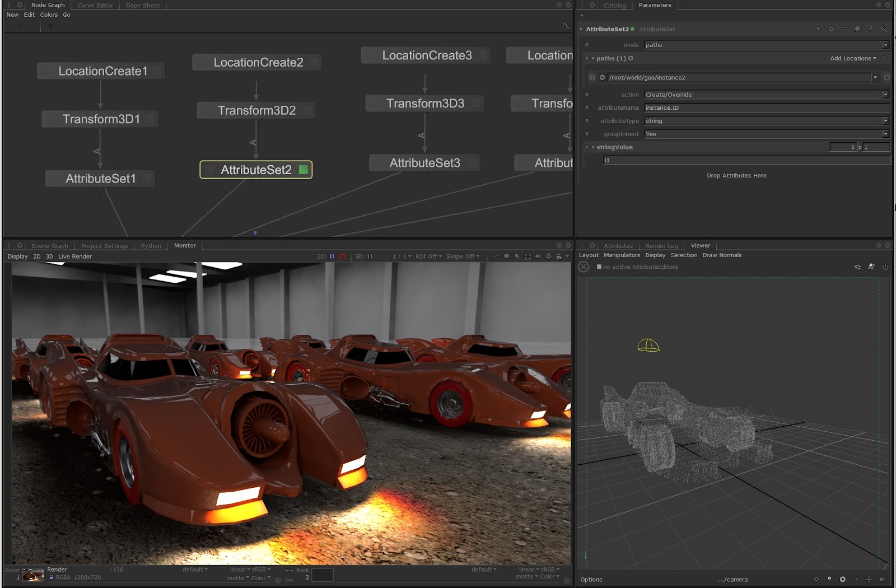Open the ROI Off dropdown

(x=428, y=256)
